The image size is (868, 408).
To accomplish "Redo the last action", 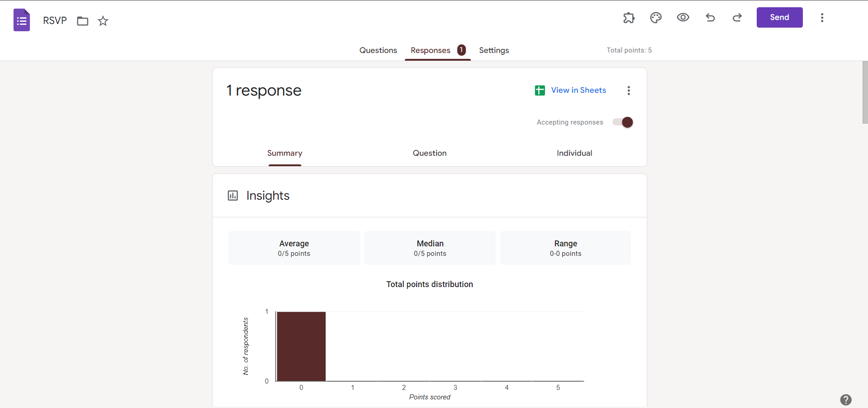I will tap(737, 18).
